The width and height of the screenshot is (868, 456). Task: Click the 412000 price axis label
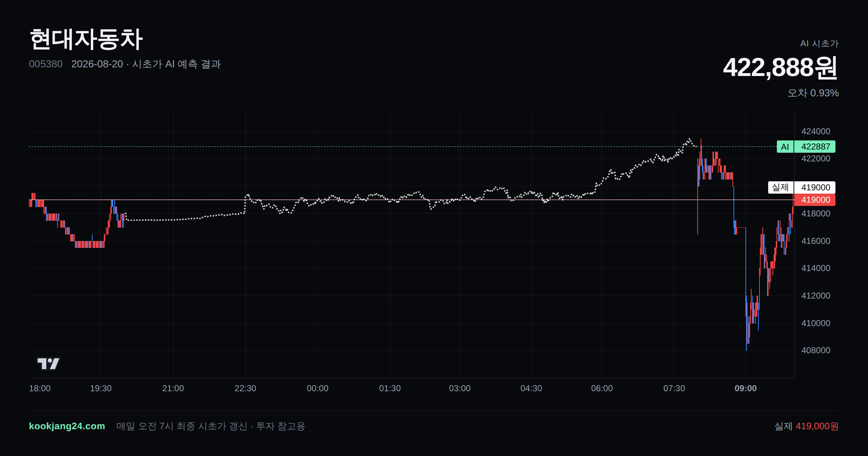pos(816,296)
